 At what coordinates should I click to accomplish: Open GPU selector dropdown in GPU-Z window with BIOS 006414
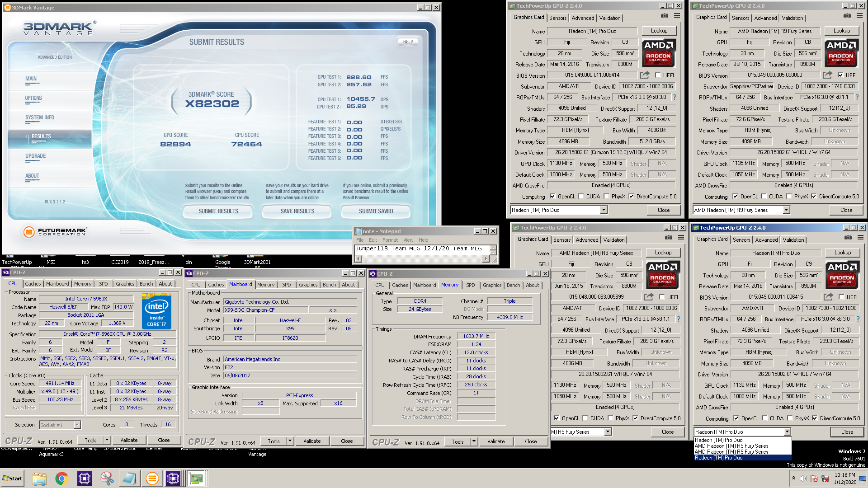point(604,210)
